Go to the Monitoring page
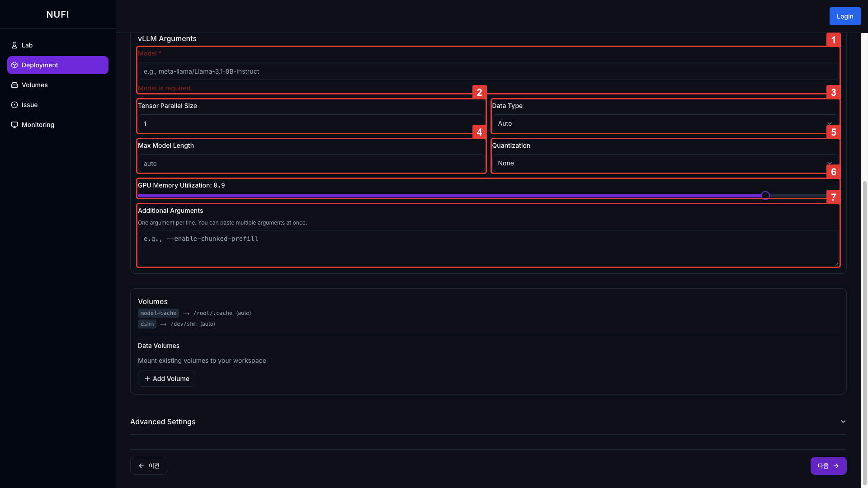This screenshot has width=868, height=488. tap(38, 125)
